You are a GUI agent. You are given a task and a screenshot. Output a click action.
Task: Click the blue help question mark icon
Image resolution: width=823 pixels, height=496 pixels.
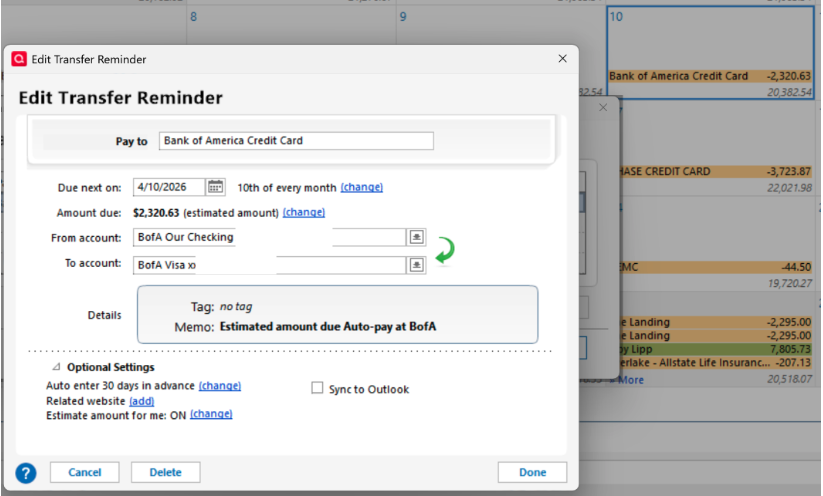[26, 473]
